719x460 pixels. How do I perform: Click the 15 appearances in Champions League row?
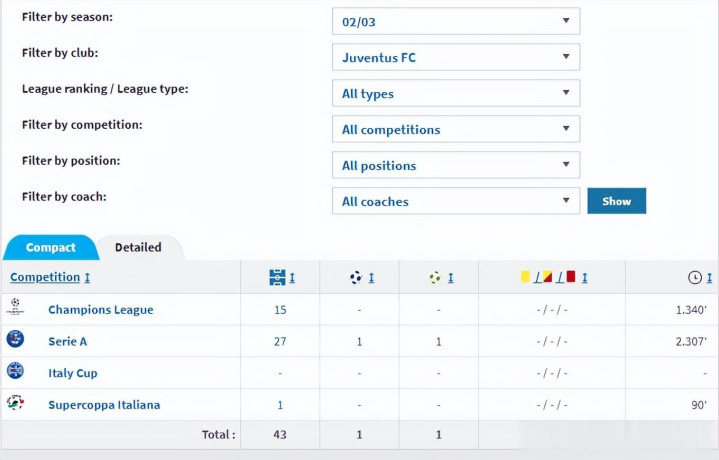tap(280, 310)
